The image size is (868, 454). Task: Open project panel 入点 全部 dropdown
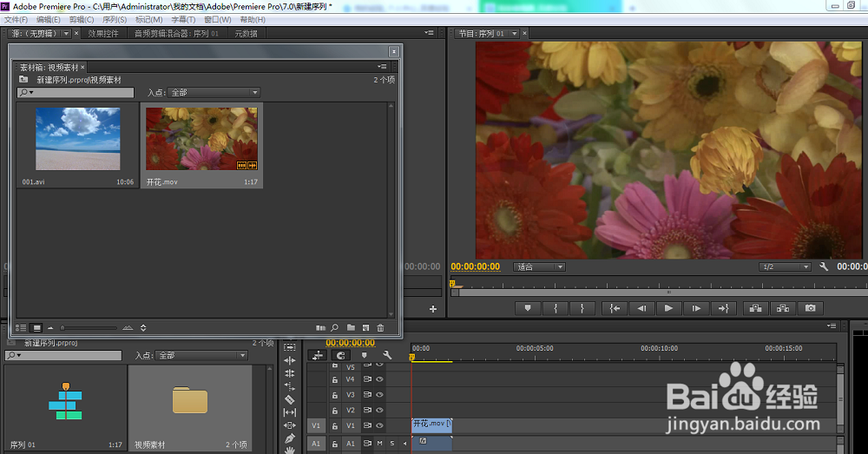201,355
